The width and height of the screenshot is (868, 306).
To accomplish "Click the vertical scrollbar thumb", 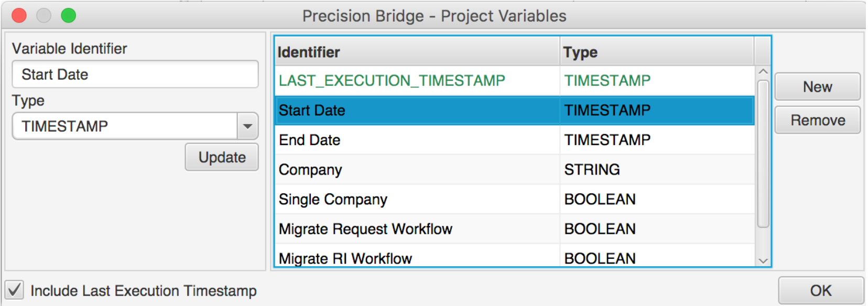I will pos(763,154).
